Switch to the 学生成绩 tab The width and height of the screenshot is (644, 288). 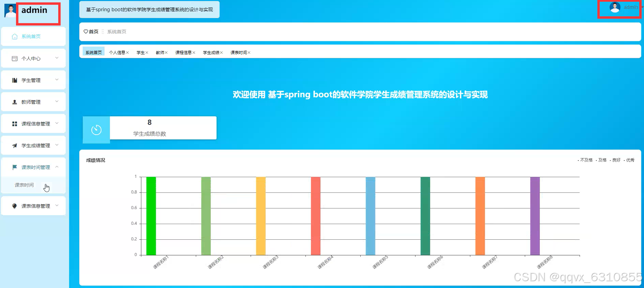point(211,53)
